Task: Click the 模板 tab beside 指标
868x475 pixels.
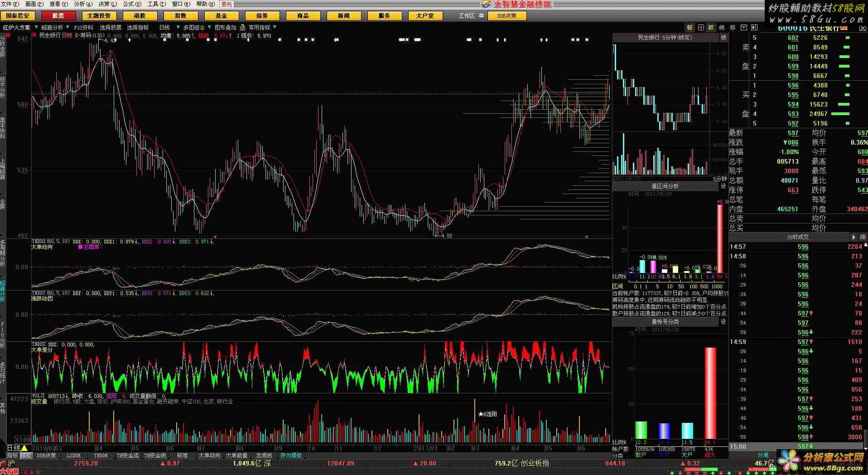Action: pos(26,456)
